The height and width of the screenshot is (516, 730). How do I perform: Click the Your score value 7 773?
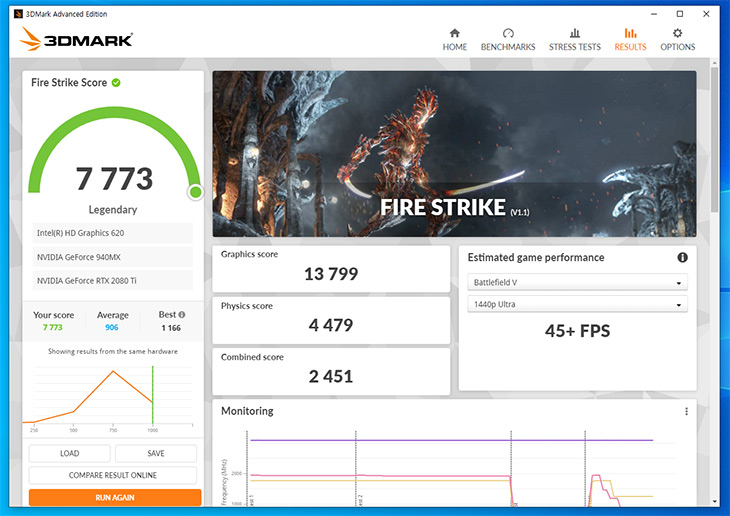(53, 327)
